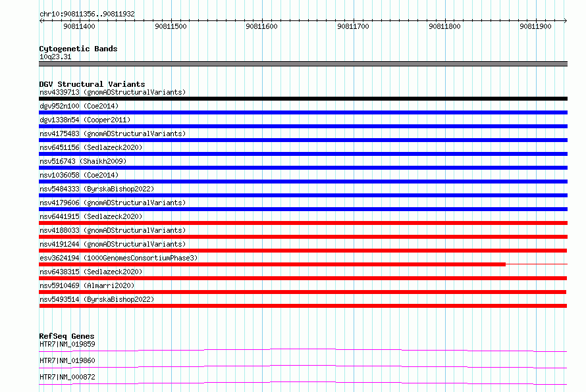Image resolution: width=586 pixels, height=392 pixels.
Task: Open the DGV Structural Variants track title
Action: coord(92,84)
